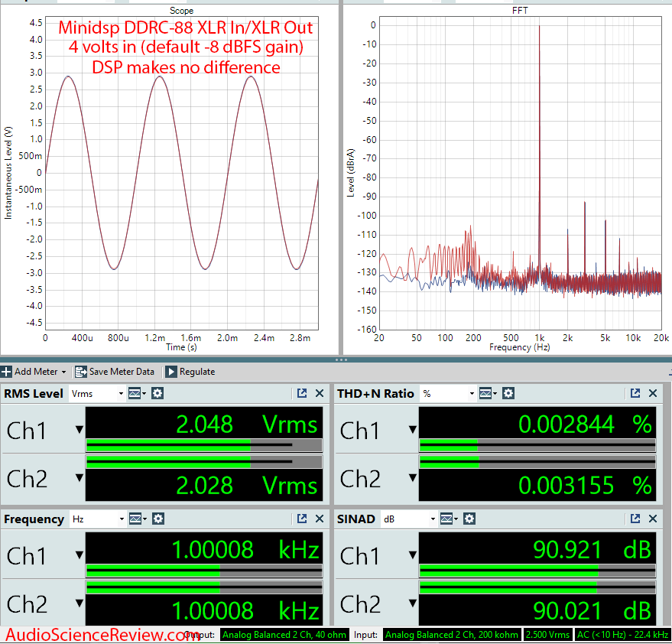Screen dimensions: 672x644
Task: Click the AC (<10 Hz) - 22.4 kHz filter status
Action: coord(623,635)
